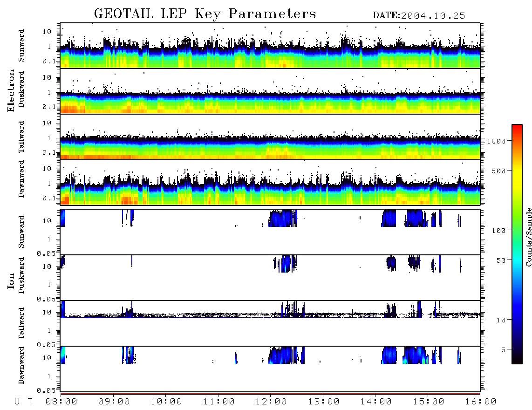Click the 'Tailward' label of the Electron group

pyautogui.click(x=21, y=137)
